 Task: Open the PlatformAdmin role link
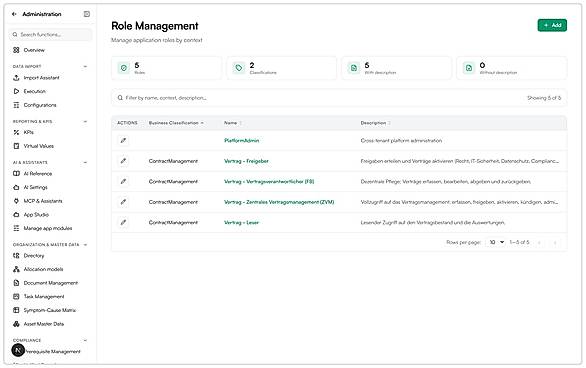pos(241,140)
